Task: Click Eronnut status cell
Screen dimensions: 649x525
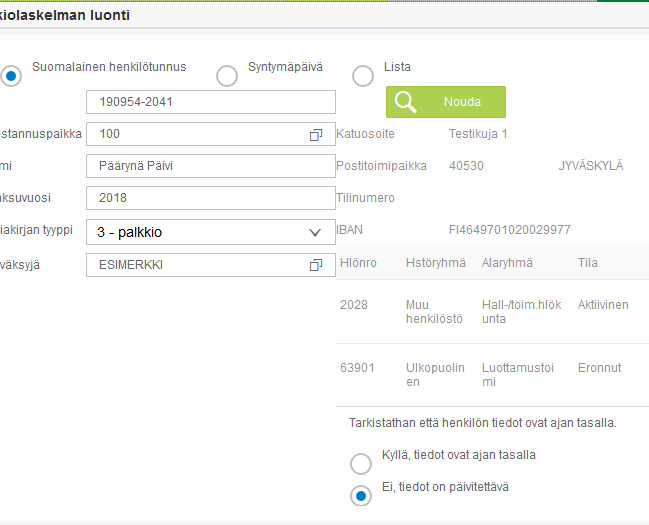Action: (599, 368)
